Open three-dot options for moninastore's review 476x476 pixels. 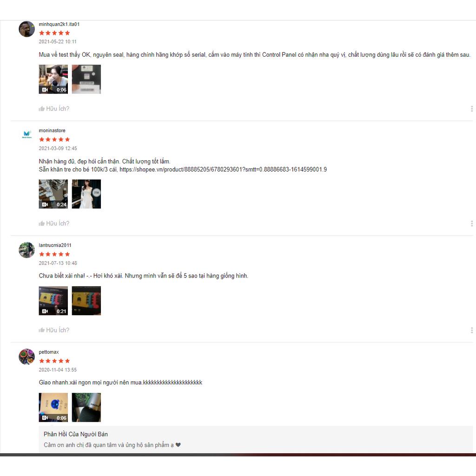pos(471,224)
